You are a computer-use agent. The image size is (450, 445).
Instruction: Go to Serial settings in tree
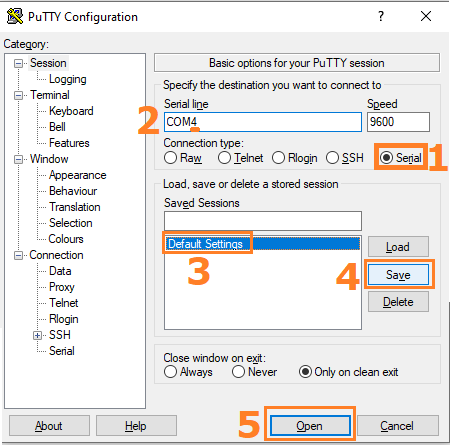point(62,351)
